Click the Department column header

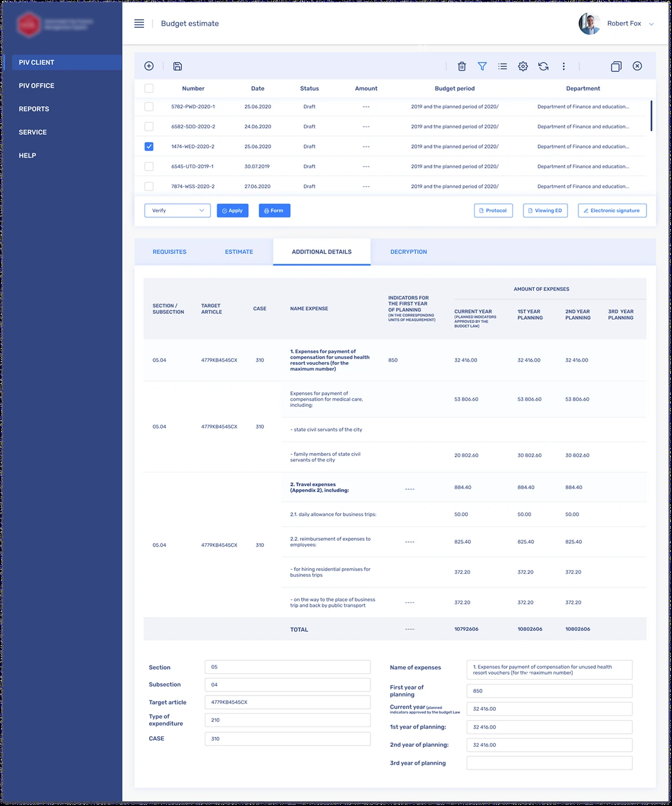pyautogui.click(x=583, y=89)
